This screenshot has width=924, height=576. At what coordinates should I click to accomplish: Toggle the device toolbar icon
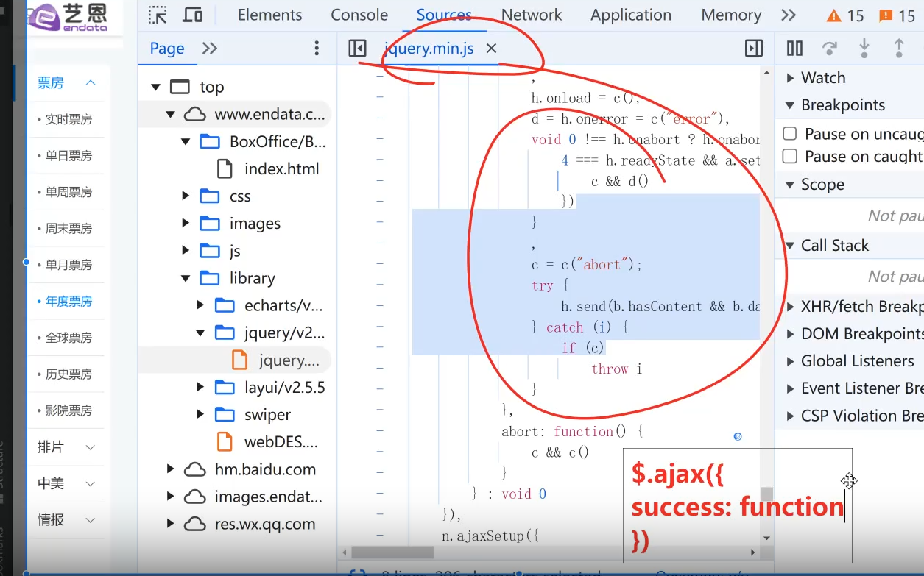(x=193, y=15)
